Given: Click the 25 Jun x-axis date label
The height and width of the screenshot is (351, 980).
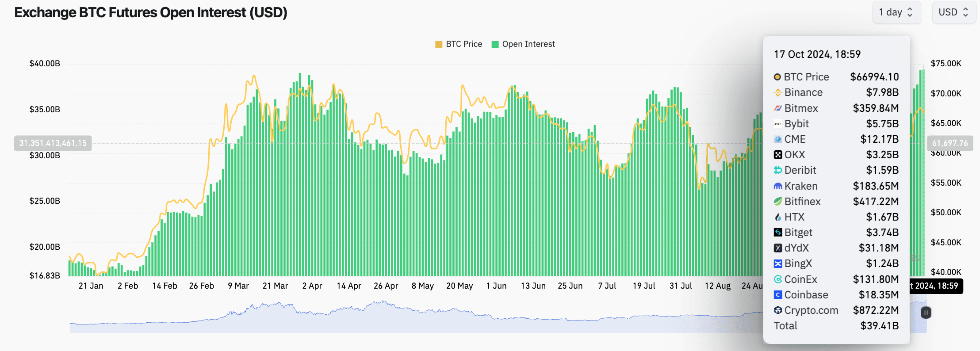Looking at the screenshot, I should [570, 286].
